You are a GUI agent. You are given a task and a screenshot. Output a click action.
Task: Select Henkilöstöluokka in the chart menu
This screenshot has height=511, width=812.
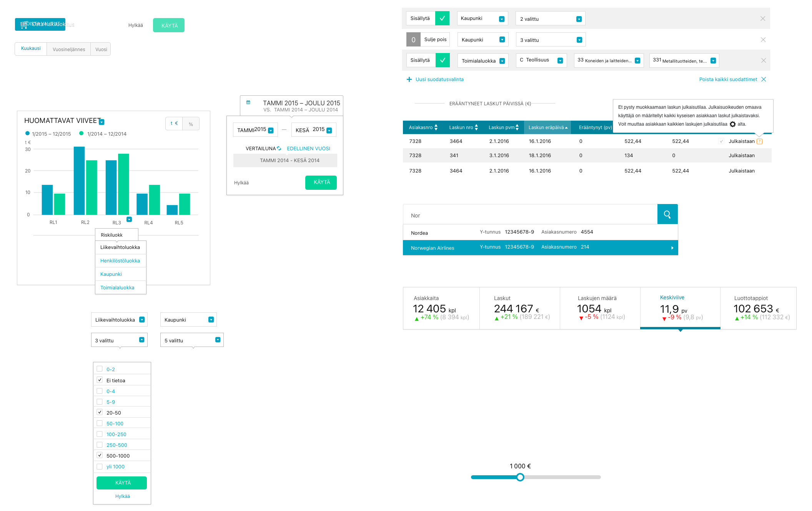pyautogui.click(x=121, y=260)
